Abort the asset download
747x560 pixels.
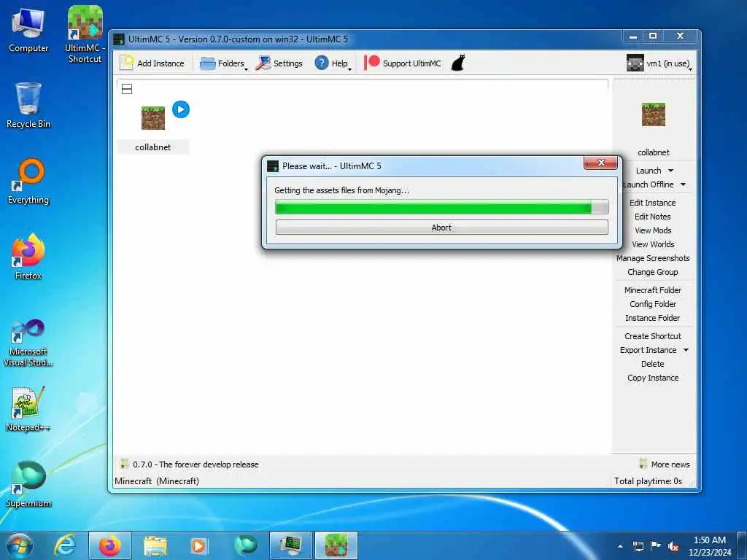point(441,227)
